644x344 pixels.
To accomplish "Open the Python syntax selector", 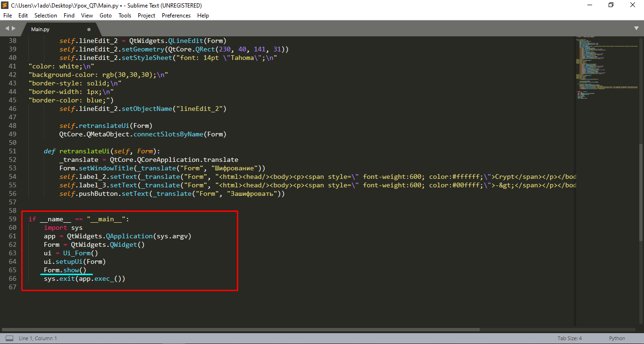I will click(617, 338).
